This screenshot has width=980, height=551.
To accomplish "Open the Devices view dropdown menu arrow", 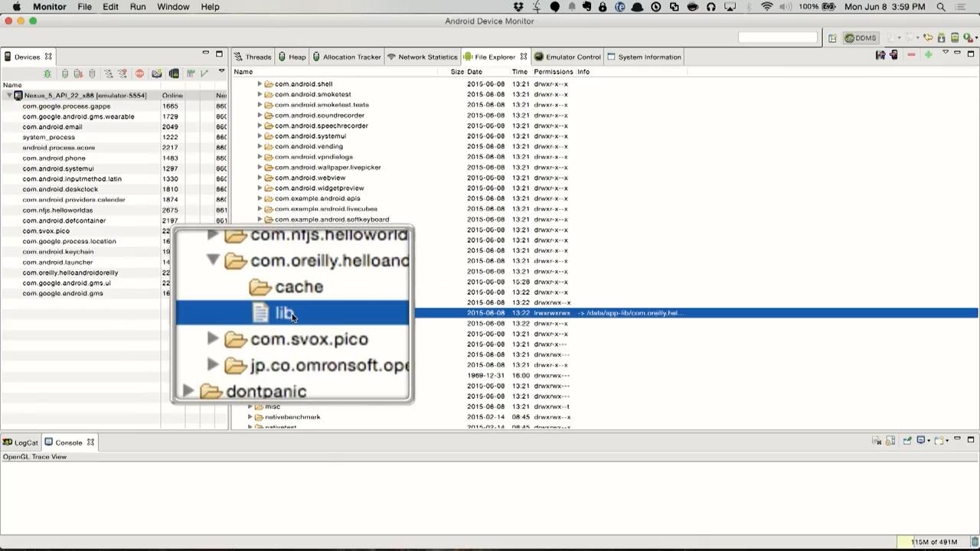I will tap(221, 70).
